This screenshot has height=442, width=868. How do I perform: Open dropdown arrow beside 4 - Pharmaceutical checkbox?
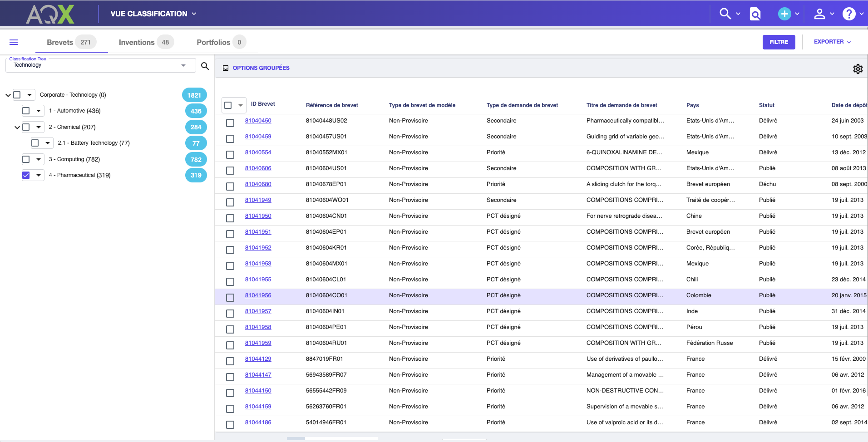click(x=39, y=175)
